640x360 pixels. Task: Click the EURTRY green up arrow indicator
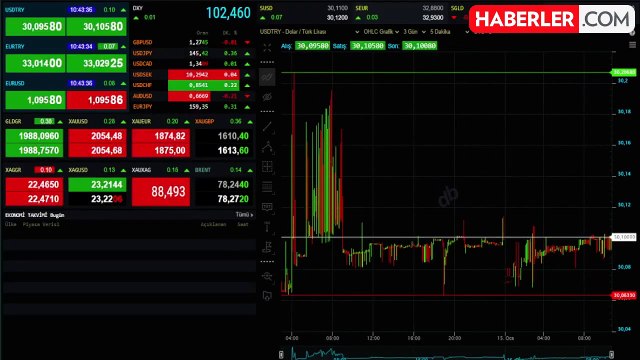click(123, 47)
